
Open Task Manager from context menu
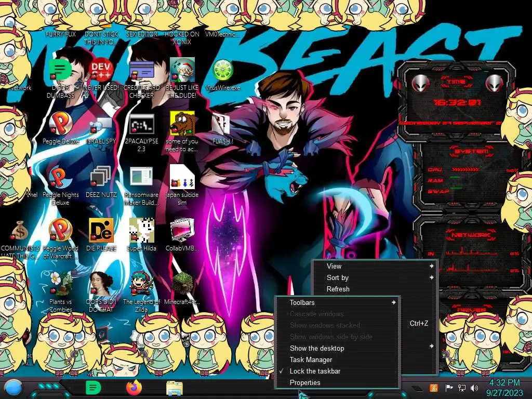(x=337, y=360)
